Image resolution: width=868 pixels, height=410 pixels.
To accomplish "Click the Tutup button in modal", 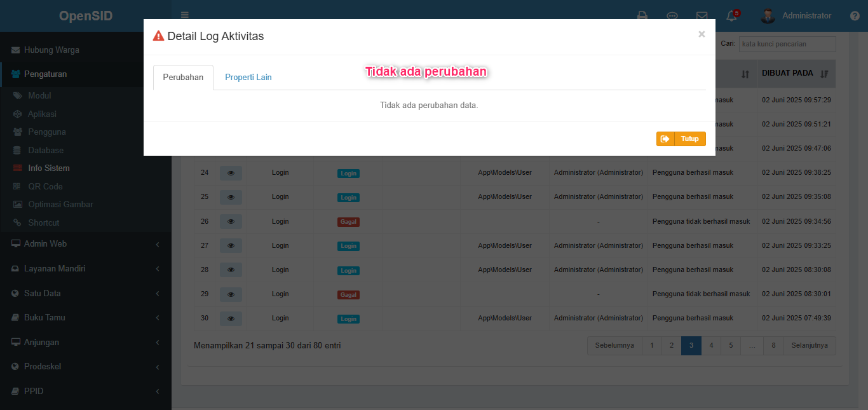I will coord(681,139).
